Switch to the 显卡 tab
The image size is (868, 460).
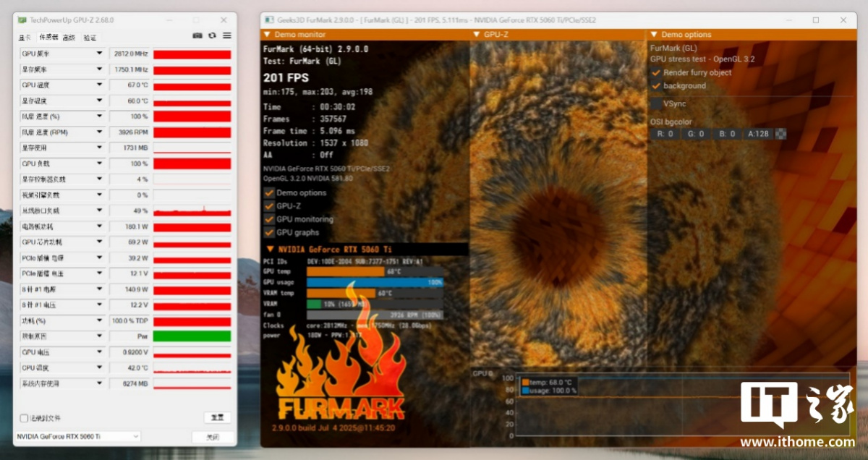25,37
